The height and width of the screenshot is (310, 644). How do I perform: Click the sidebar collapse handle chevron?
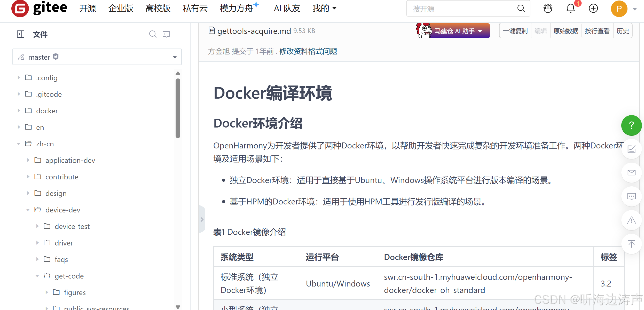pos(202,219)
